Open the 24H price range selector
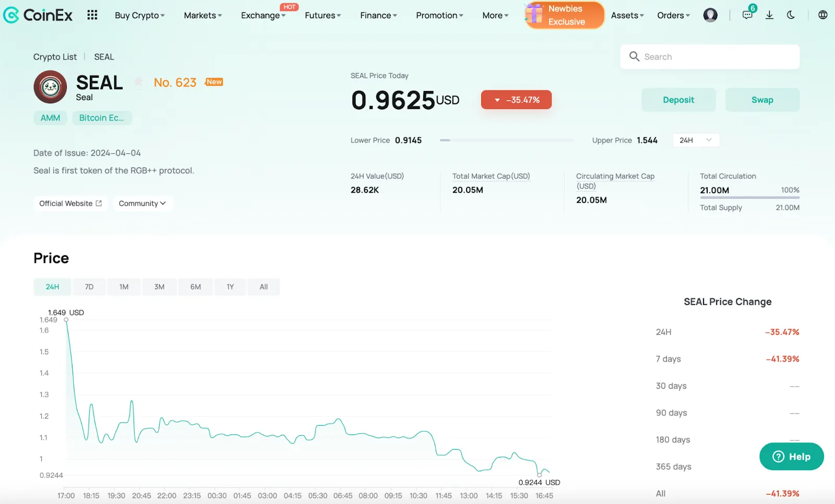Image resolution: width=835 pixels, height=504 pixels. [x=696, y=140]
